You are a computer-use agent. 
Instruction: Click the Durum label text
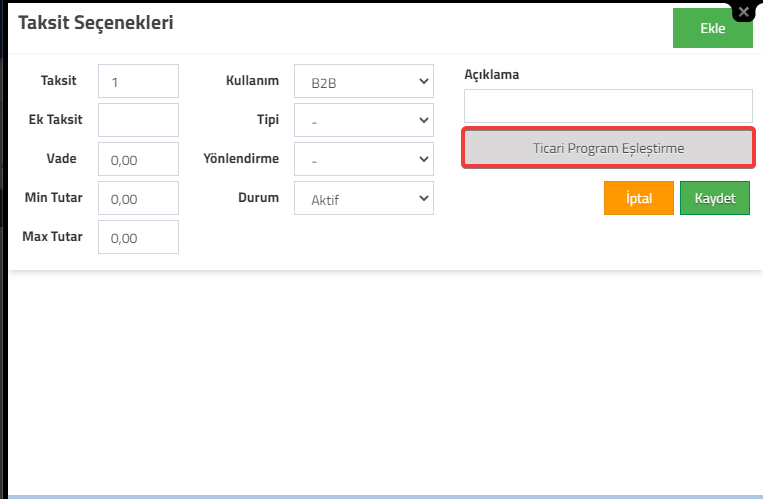pos(258,197)
